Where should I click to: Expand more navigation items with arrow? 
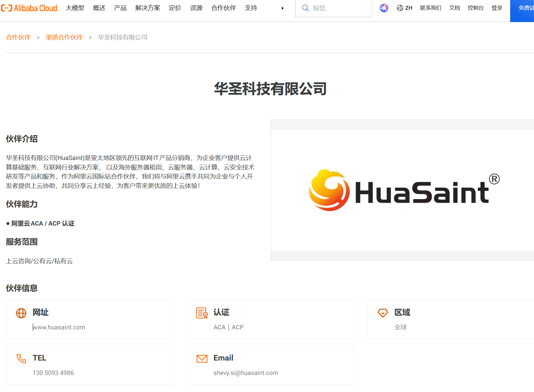pyautogui.click(x=283, y=8)
